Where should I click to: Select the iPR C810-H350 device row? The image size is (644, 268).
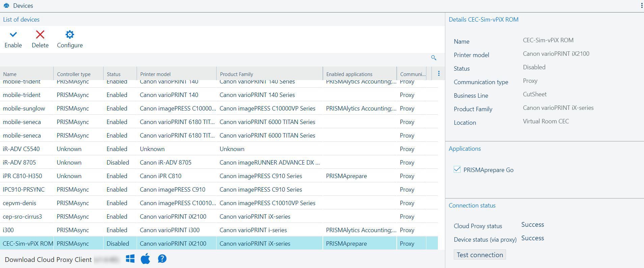pyautogui.click(x=219, y=176)
